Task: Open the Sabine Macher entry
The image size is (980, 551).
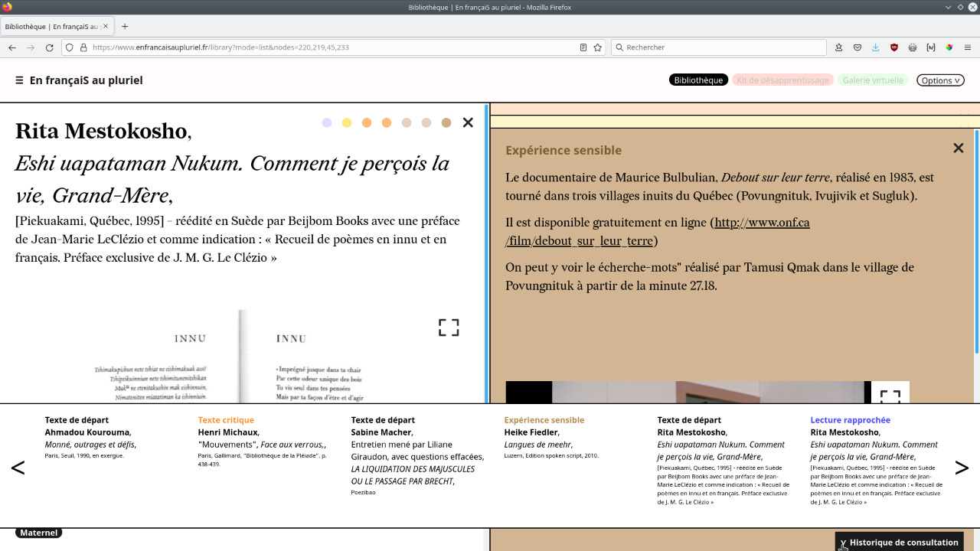Action: click(x=418, y=456)
